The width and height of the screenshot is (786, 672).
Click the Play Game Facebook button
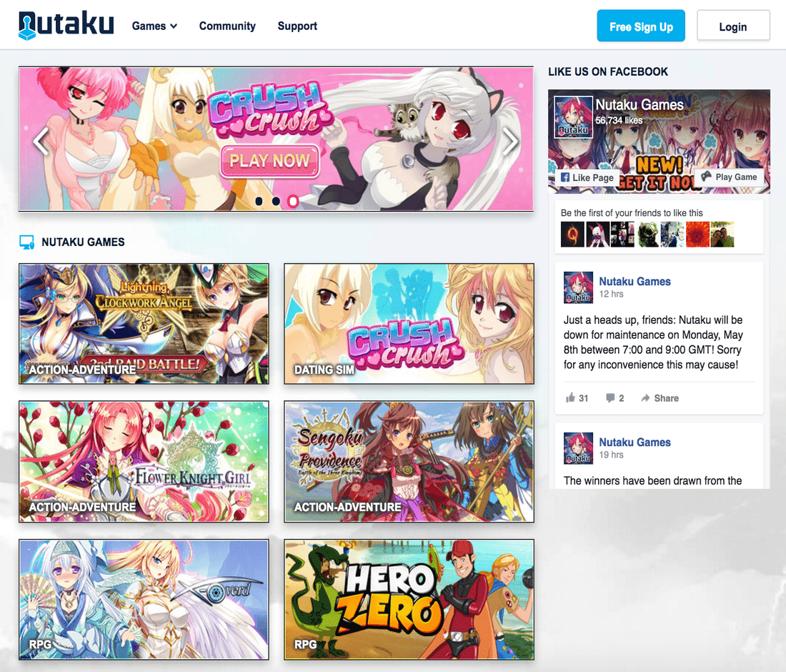[x=730, y=177]
